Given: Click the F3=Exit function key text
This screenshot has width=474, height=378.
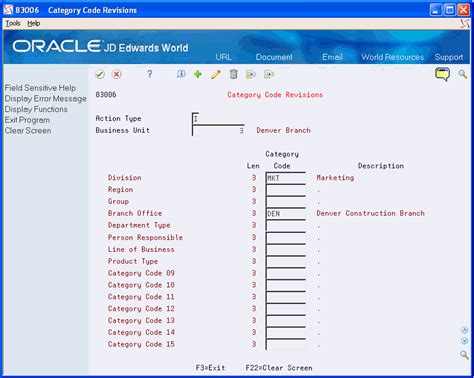Looking at the screenshot, I should pos(210,368).
